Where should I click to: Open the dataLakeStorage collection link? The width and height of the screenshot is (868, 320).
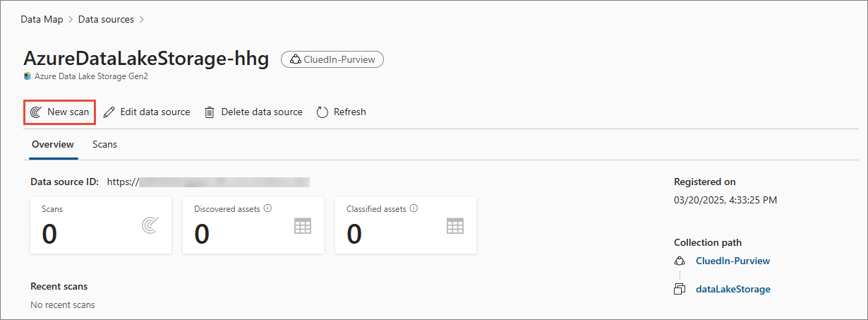tap(733, 289)
